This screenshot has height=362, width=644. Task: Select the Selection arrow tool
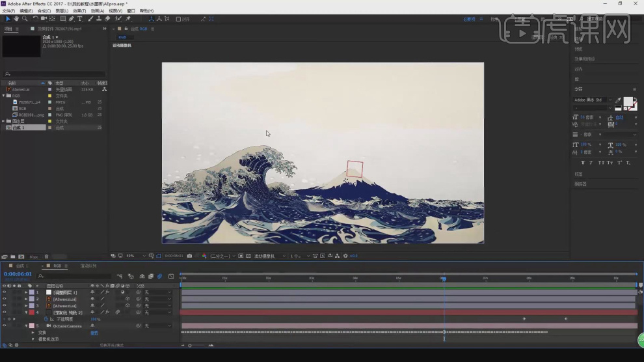pyautogui.click(x=8, y=19)
